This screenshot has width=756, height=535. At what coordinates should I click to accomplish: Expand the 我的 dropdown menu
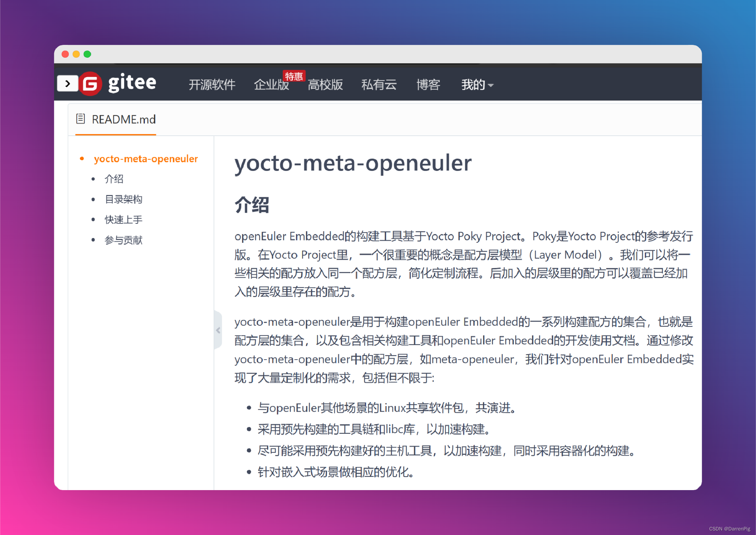tap(477, 85)
